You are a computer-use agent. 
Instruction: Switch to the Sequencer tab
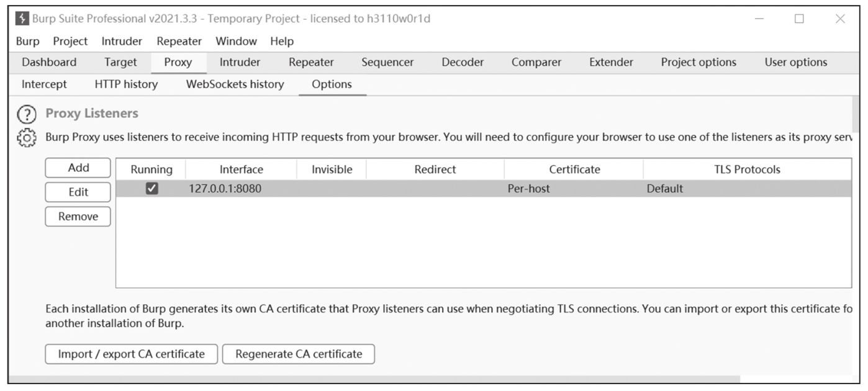(387, 63)
